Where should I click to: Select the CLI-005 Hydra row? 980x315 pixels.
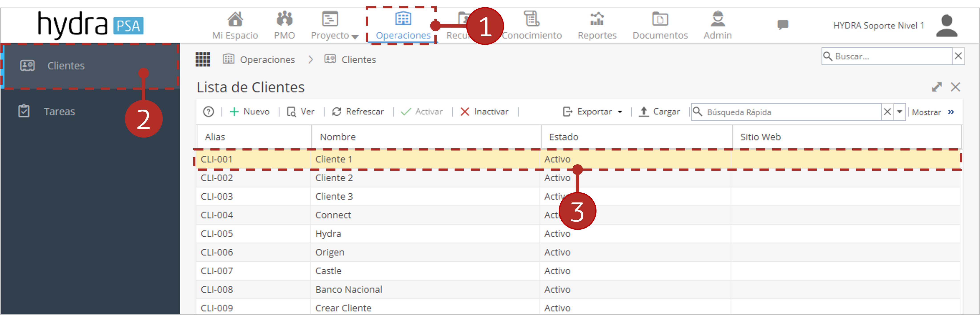coord(578,234)
